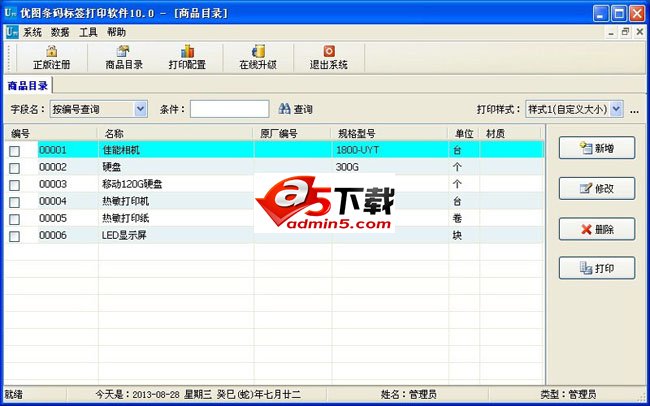650x406 pixels.
Task: Tick the checkbox for item 00003
Action: point(15,185)
